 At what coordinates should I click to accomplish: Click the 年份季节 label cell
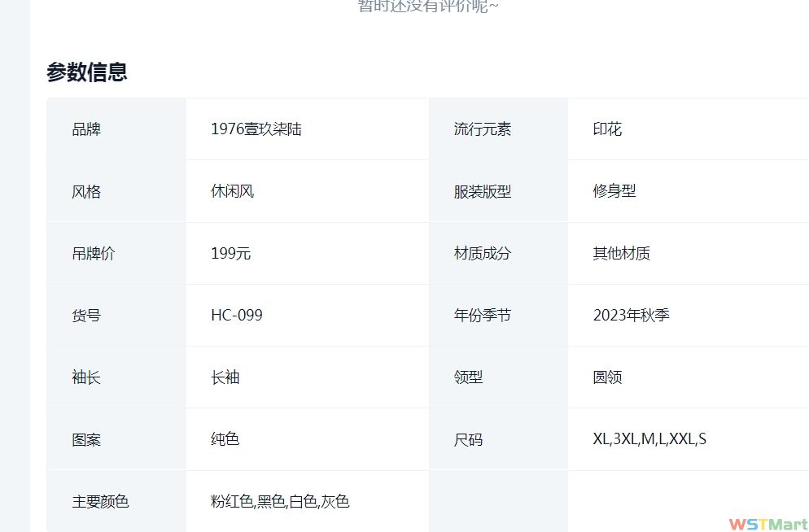[x=483, y=316]
